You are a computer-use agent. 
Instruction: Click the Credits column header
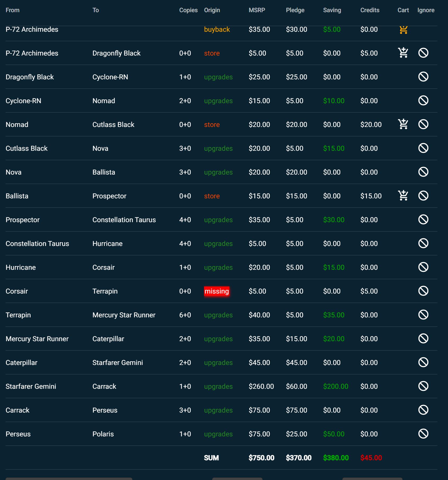point(370,10)
